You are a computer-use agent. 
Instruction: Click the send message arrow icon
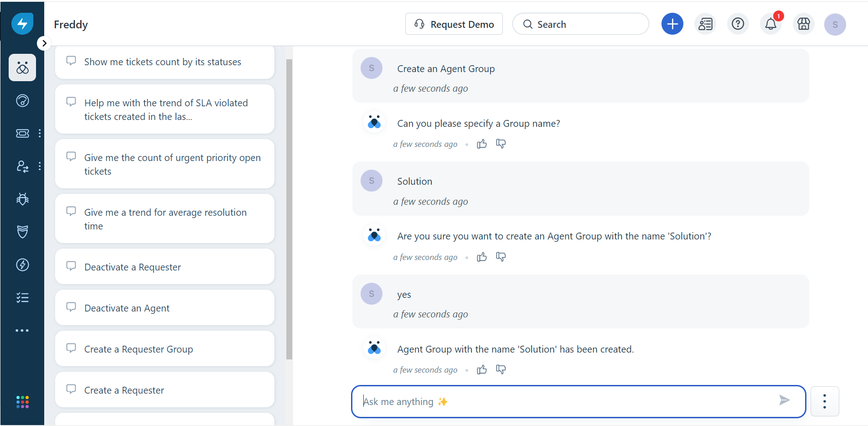point(784,400)
